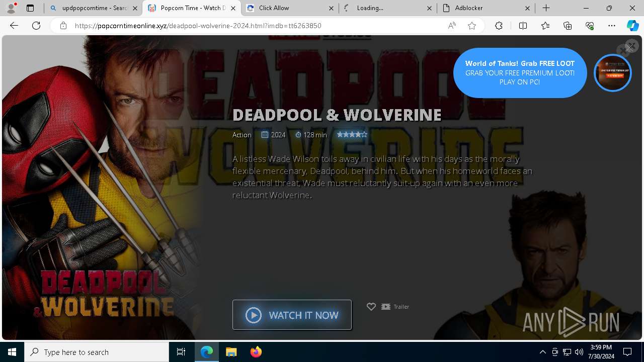Click the taskbar search box
This screenshot has width=644, height=362.
97,352
